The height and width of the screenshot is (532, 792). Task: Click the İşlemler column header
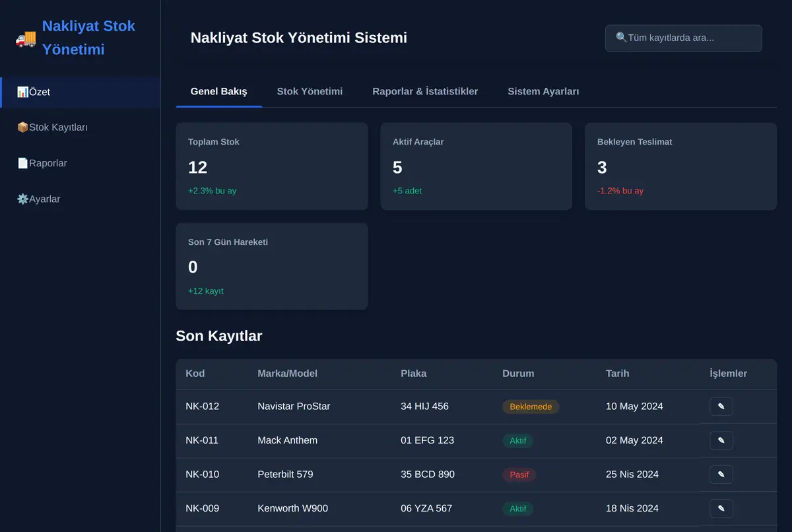(x=729, y=374)
